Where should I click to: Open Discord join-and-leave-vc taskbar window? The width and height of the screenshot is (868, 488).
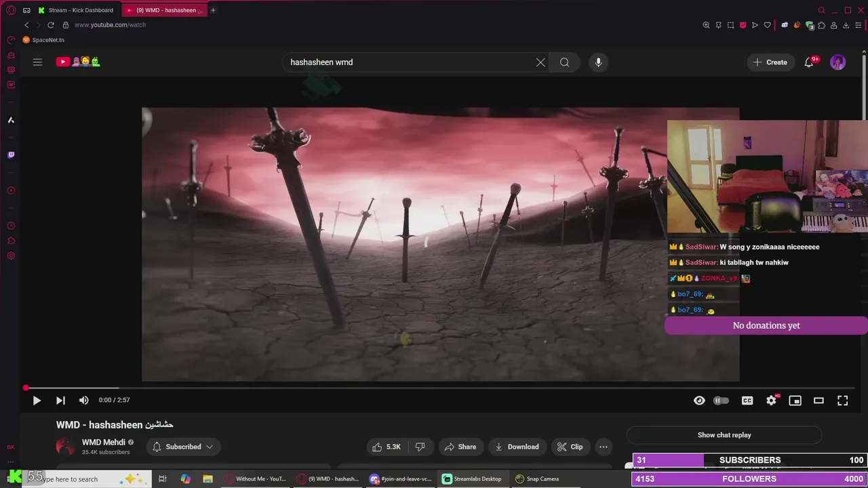coord(401,479)
